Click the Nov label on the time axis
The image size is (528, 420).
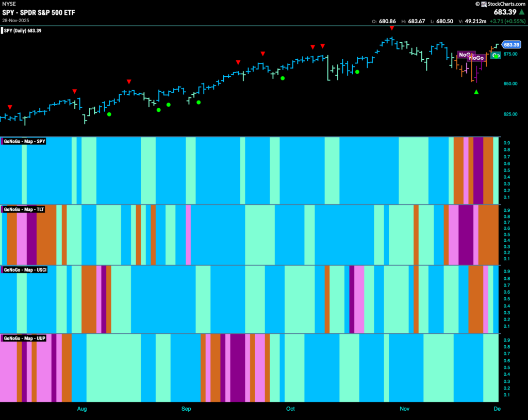(404, 409)
